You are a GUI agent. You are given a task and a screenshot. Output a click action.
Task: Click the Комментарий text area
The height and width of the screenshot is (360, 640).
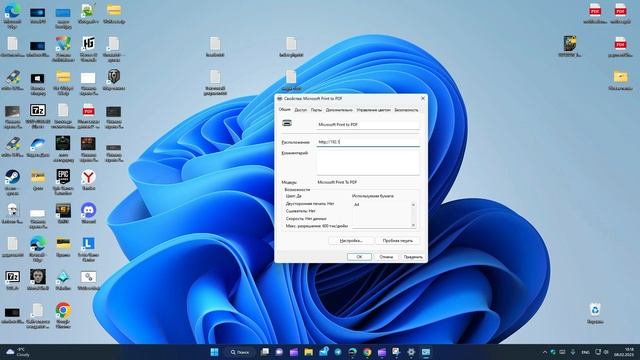(368, 162)
